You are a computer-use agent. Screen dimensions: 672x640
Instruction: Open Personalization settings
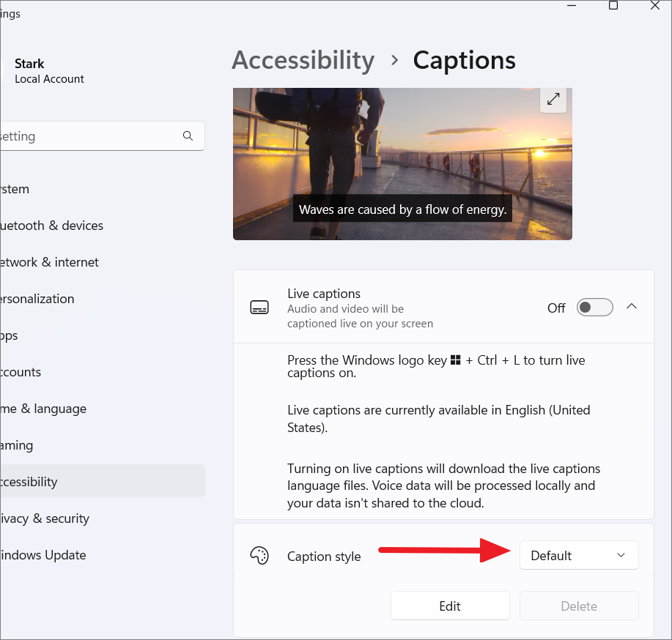click(x=101, y=299)
